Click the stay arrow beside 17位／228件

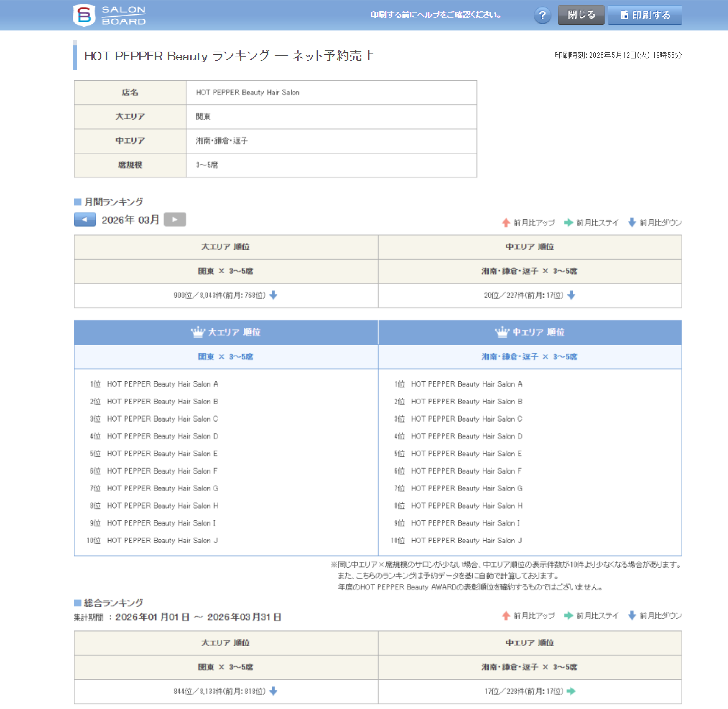pos(571,691)
